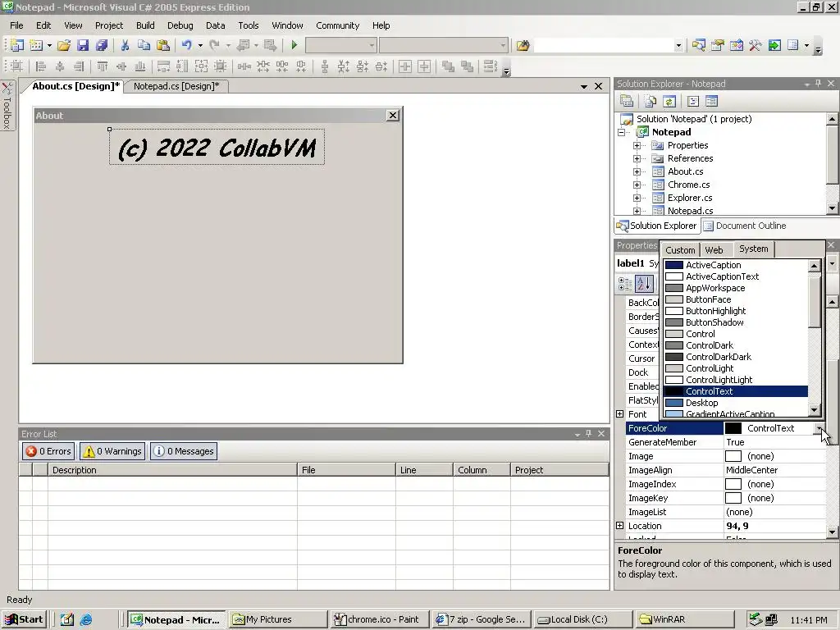The image size is (840, 630).
Task: Open the Object Browser toolbar icon
Action: [737, 46]
